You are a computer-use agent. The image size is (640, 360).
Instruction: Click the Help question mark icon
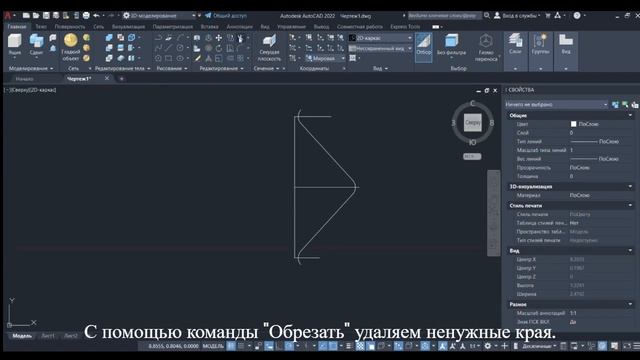click(577, 16)
